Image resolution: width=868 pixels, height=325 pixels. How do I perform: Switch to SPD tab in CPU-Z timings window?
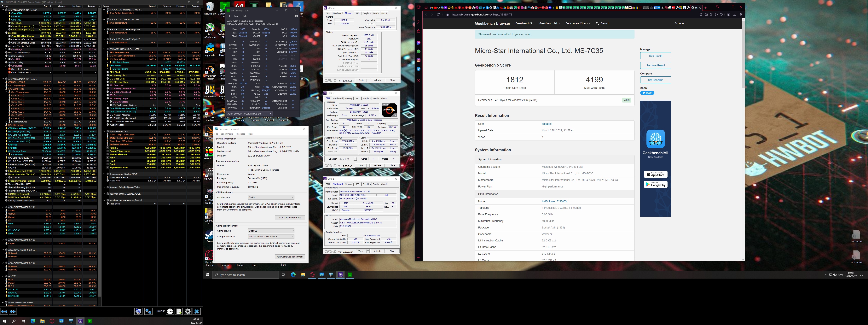point(357,14)
